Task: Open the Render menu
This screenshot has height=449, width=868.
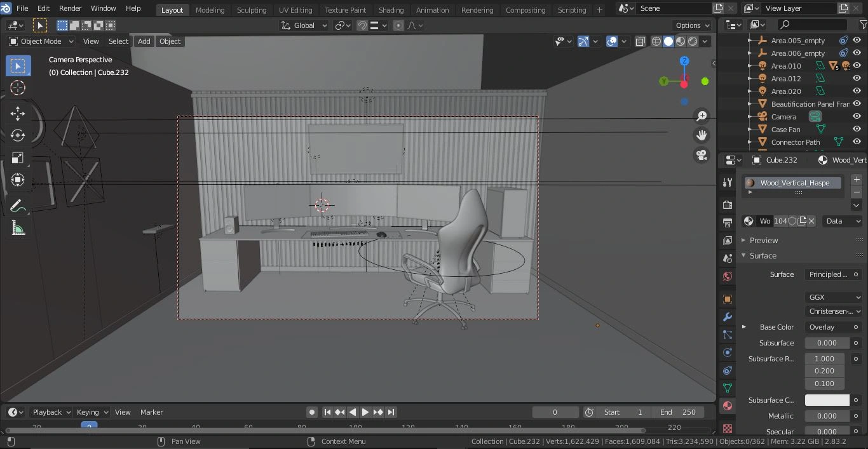Action: tap(70, 8)
